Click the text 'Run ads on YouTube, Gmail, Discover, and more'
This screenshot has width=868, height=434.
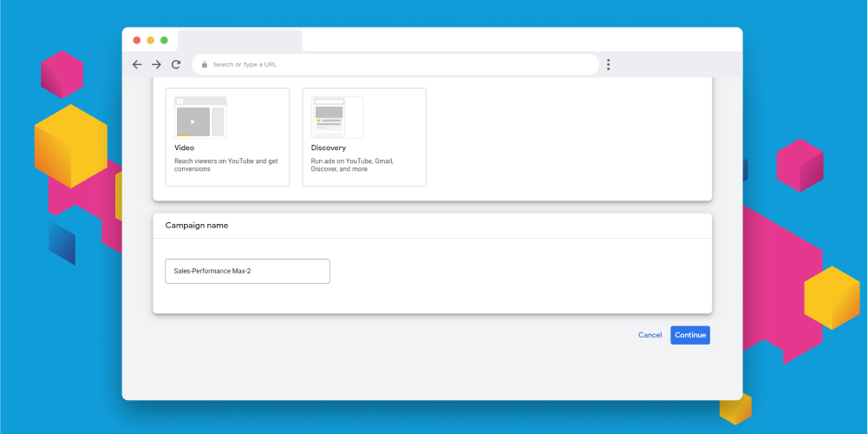tap(352, 165)
